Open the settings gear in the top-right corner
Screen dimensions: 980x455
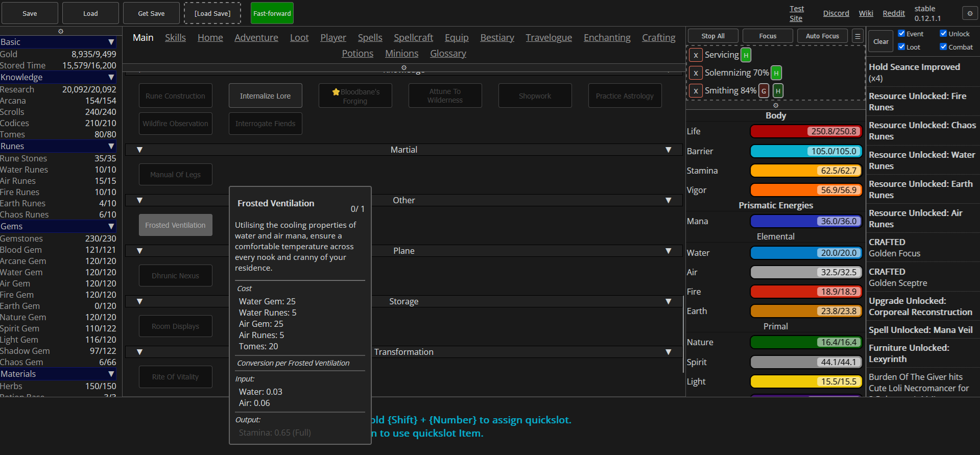(970, 13)
